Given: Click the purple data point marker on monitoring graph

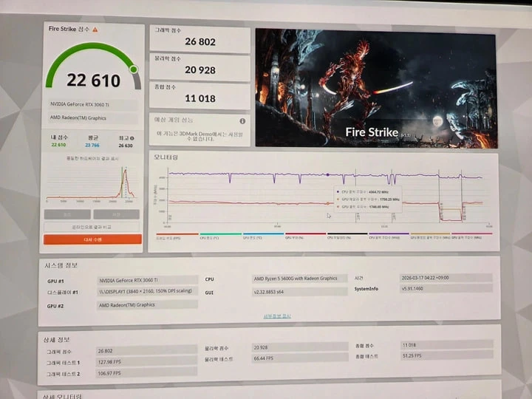Looking at the screenshot, I should point(328,174).
